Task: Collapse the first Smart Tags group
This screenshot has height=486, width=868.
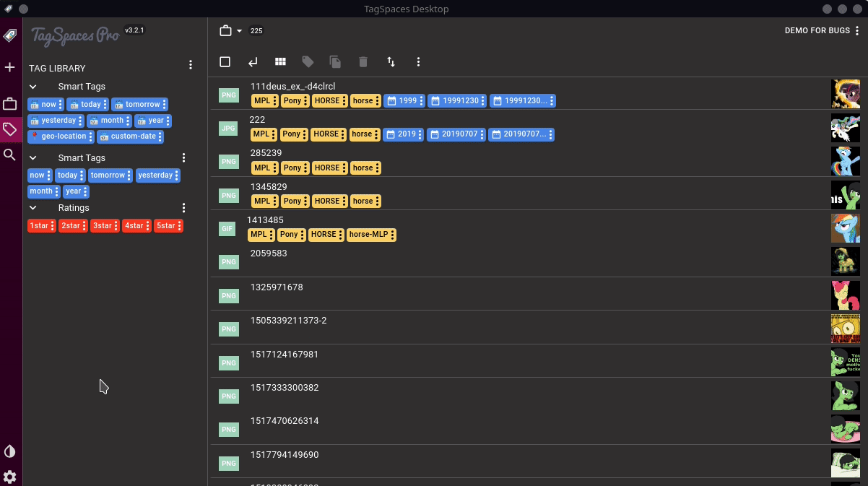Action: coord(32,86)
